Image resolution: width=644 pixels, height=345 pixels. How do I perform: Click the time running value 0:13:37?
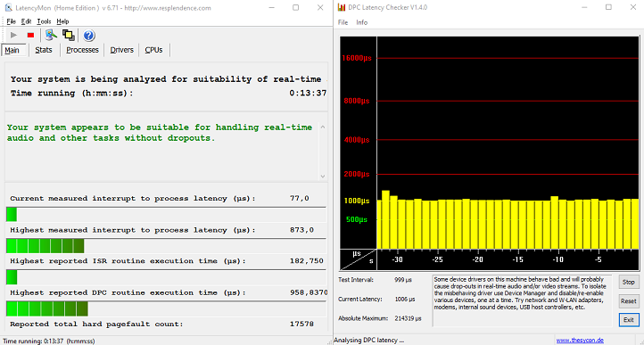pos(308,94)
